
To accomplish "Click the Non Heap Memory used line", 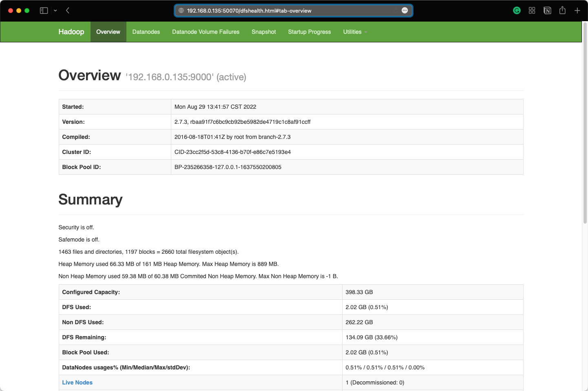I will [x=198, y=276].
